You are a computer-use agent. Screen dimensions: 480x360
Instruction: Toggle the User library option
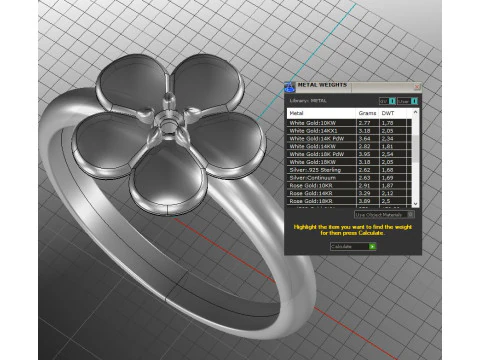tap(407, 101)
